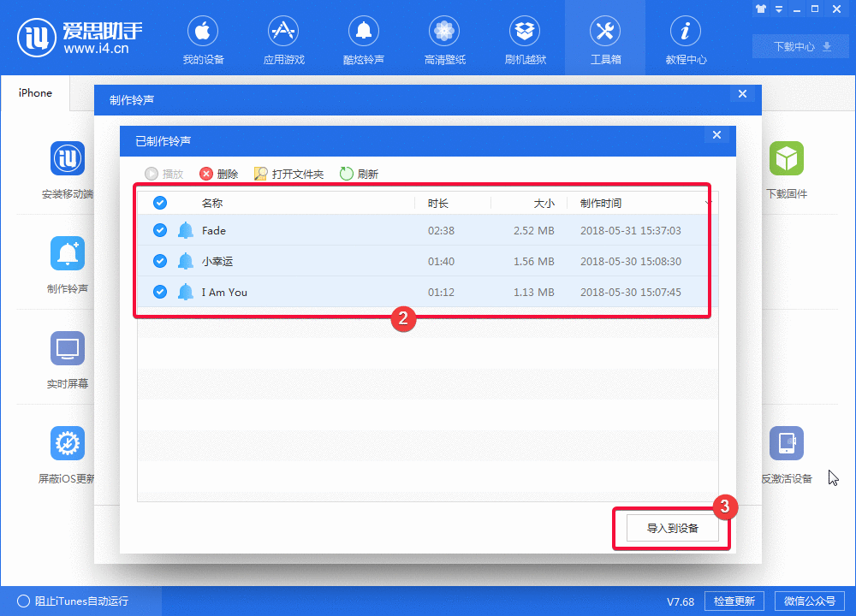The width and height of the screenshot is (856, 616).
Task: Uncheck the Fade ringtone
Action: tap(160, 230)
